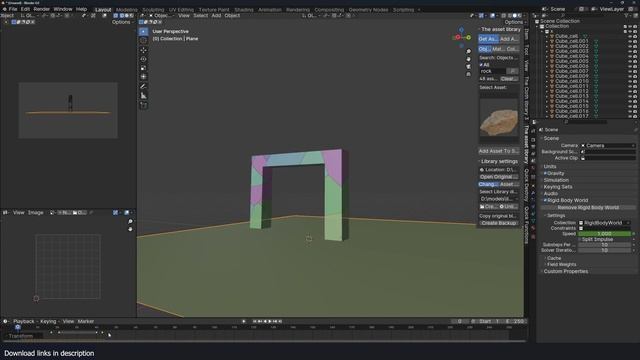Toggle render camera icon of Cube_cell.003
Screen dimensions: 640x360
635,51
